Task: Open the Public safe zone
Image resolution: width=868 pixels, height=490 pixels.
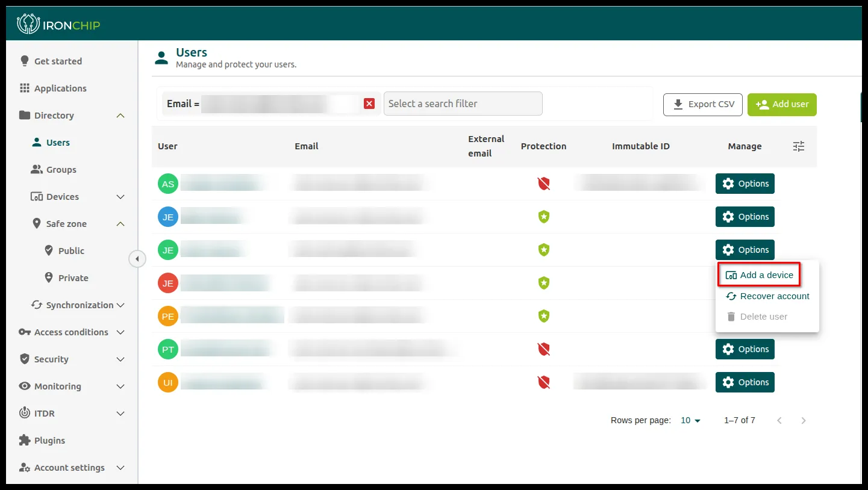Action: [x=64, y=251]
